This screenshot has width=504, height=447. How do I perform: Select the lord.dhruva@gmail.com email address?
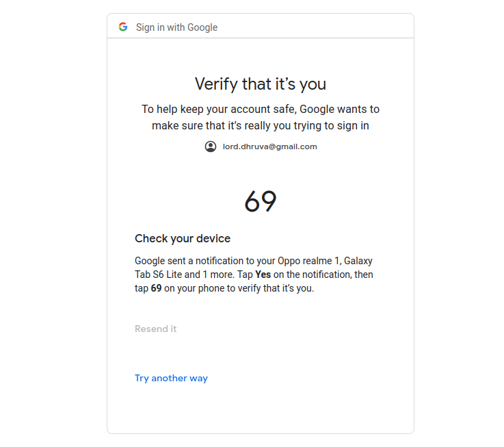pyautogui.click(x=269, y=146)
